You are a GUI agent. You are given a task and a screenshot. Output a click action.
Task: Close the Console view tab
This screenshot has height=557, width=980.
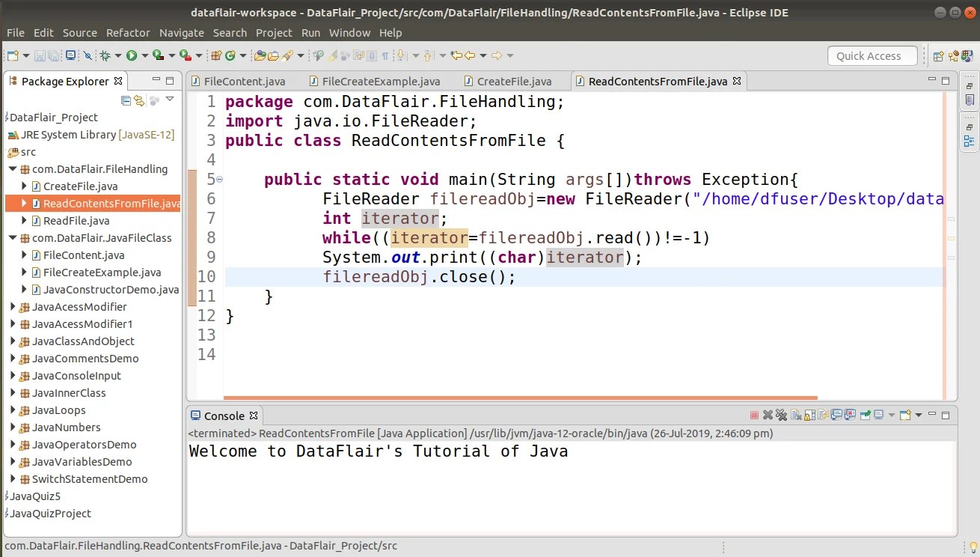tap(254, 416)
